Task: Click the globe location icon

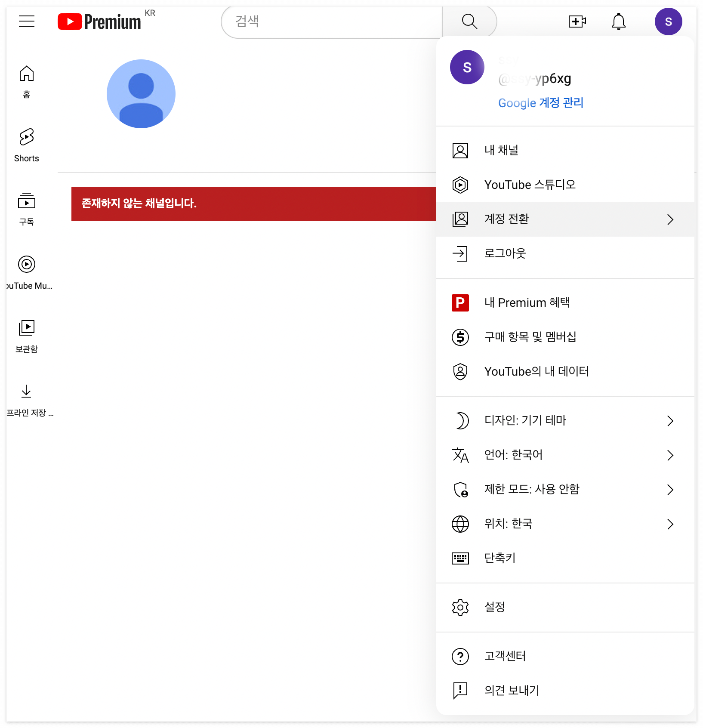Action: (460, 524)
